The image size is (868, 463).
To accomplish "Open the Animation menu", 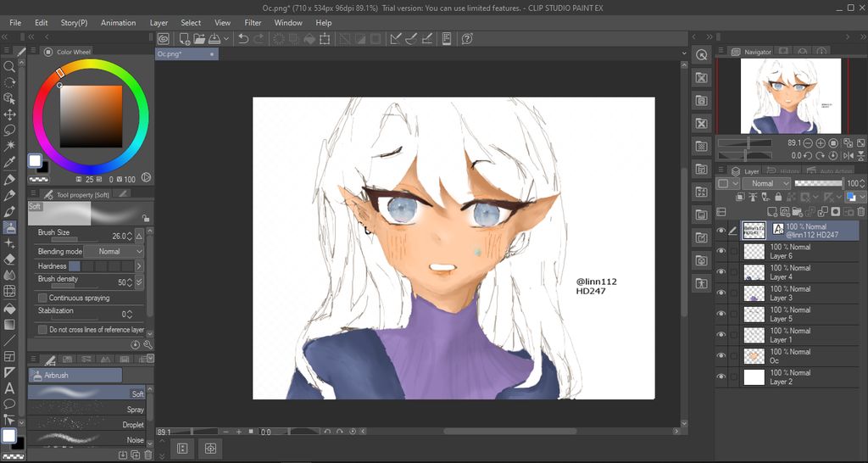I will coord(118,23).
